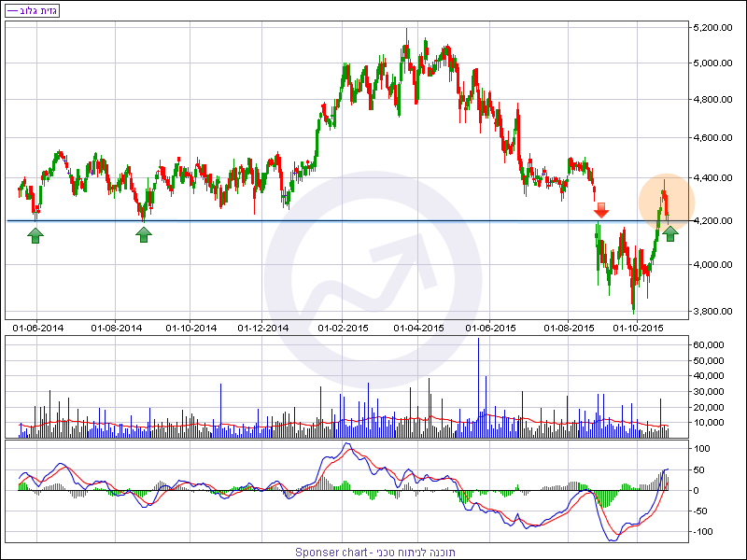Click the 01-04-2015 date label
The image size is (747, 560).
(418, 328)
